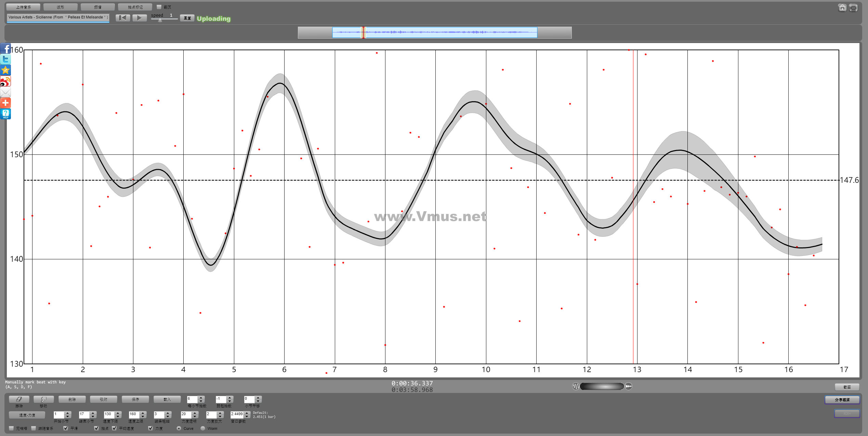The height and width of the screenshot is (436, 868).
Task: Click the 上传音乐 upload music button
Action: (23, 7)
